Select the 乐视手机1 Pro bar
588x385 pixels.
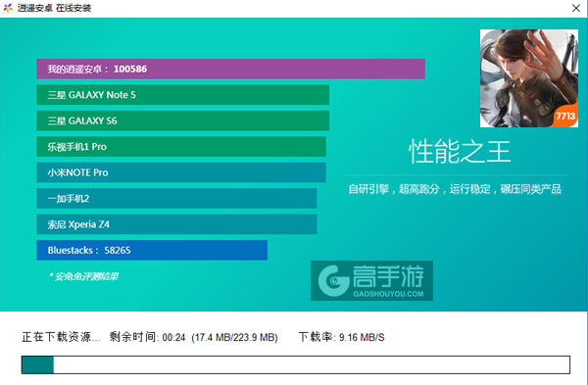tap(181, 147)
